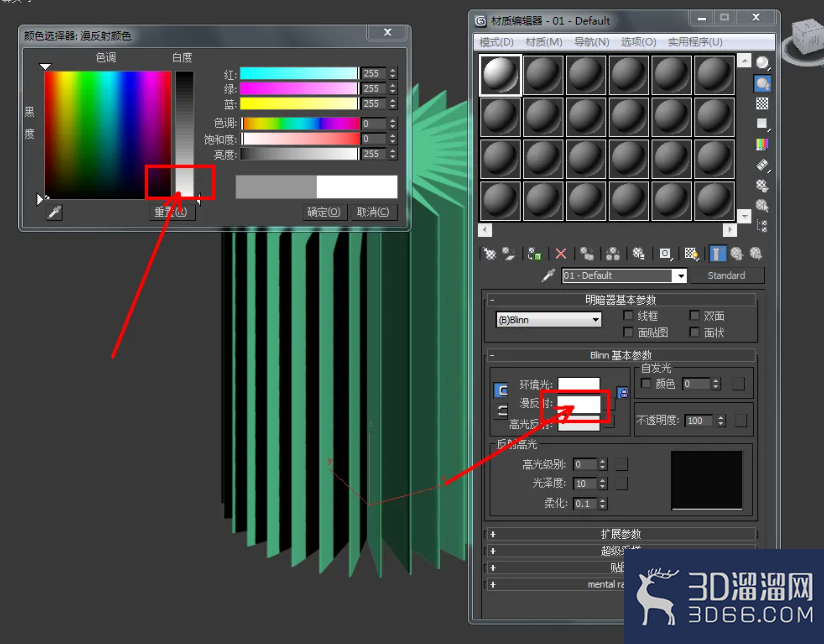Click the Make Unique icon
This screenshot has height=644, width=824.
click(x=613, y=254)
